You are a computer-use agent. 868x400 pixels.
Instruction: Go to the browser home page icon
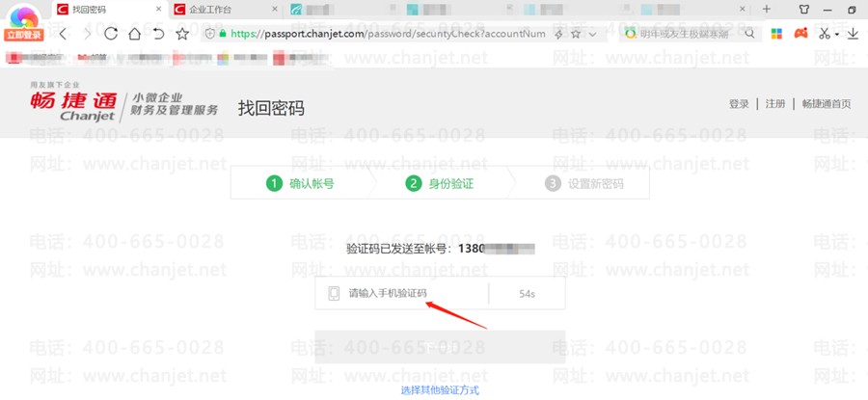tap(134, 35)
